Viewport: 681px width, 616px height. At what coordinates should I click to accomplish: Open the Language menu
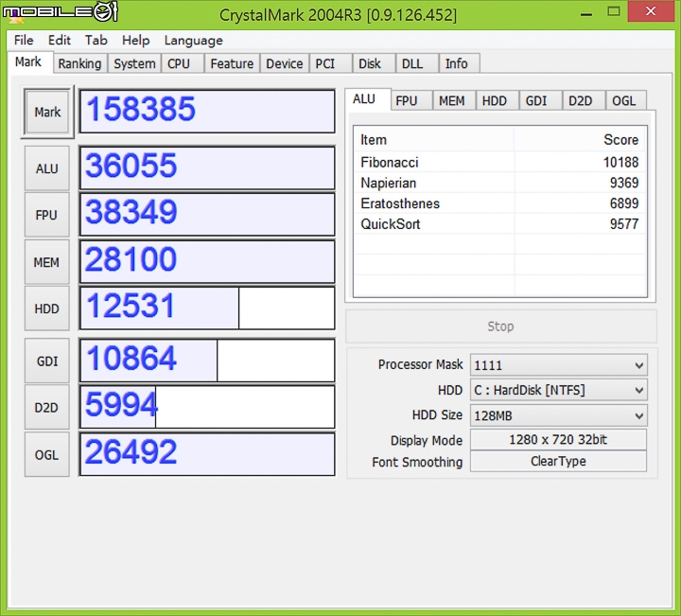pyautogui.click(x=193, y=41)
